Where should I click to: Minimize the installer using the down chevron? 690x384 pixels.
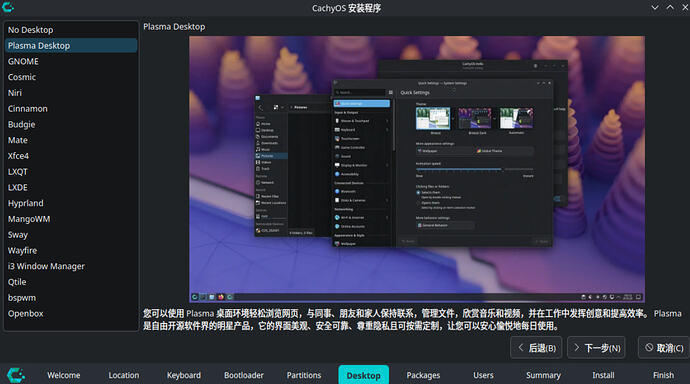(655, 7)
